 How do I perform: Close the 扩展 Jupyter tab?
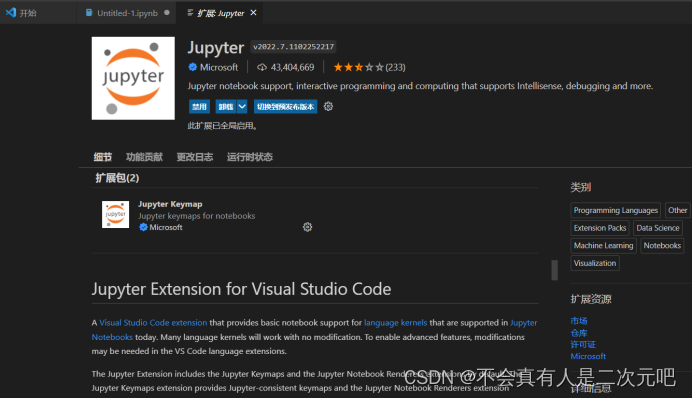coord(253,13)
